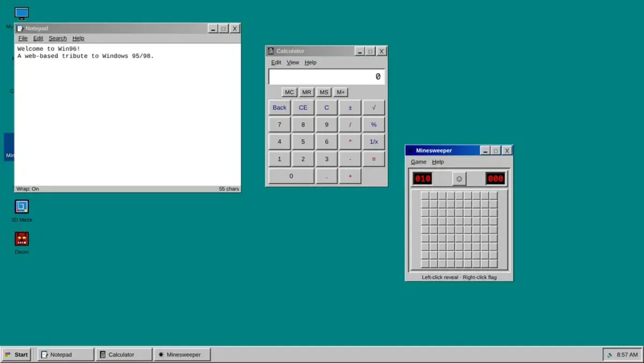Click digit 4 on the Calculator

(280, 142)
